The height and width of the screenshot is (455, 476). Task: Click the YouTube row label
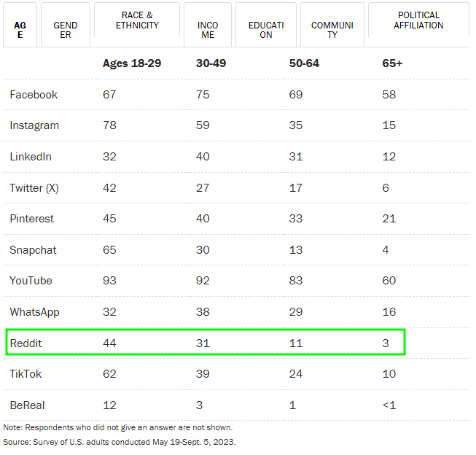(x=31, y=281)
